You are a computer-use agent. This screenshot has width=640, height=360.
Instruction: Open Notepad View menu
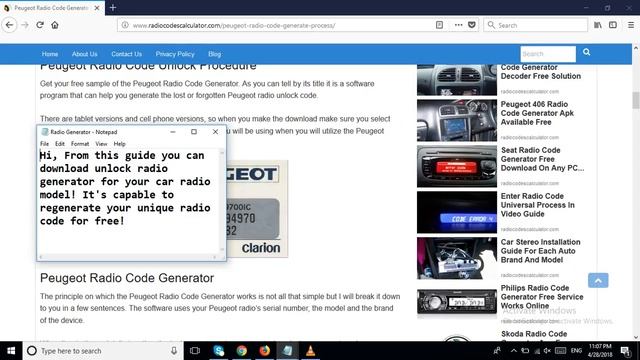tap(101, 144)
